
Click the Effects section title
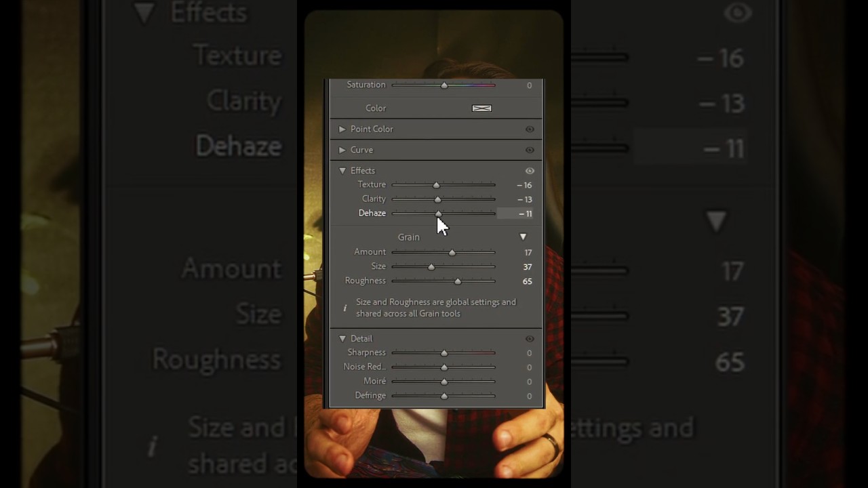[363, 171]
